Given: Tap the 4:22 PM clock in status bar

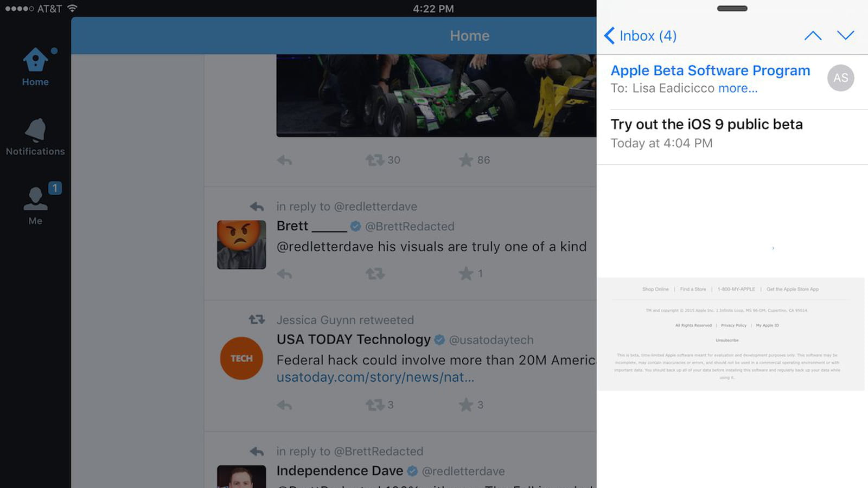Looking at the screenshot, I should (x=433, y=9).
